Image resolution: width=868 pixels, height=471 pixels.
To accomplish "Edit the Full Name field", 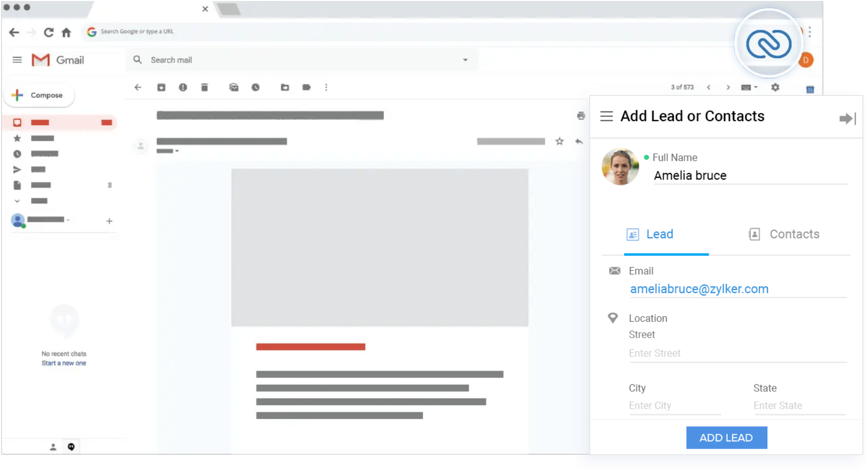I will (x=751, y=175).
